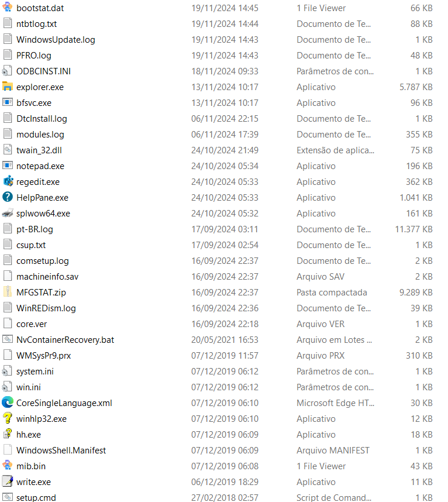Screen dimensions: 448x502
Task: Select the explorer.exe folder icon
Action: [8, 87]
